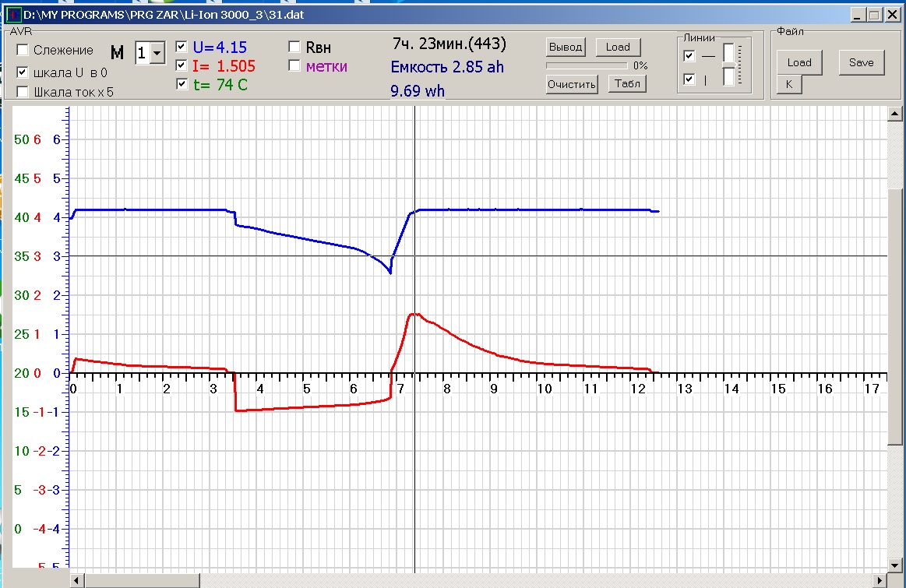Click the horizontal scrollbar right arrow
Screen dimensions: 906x588
coord(881,581)
